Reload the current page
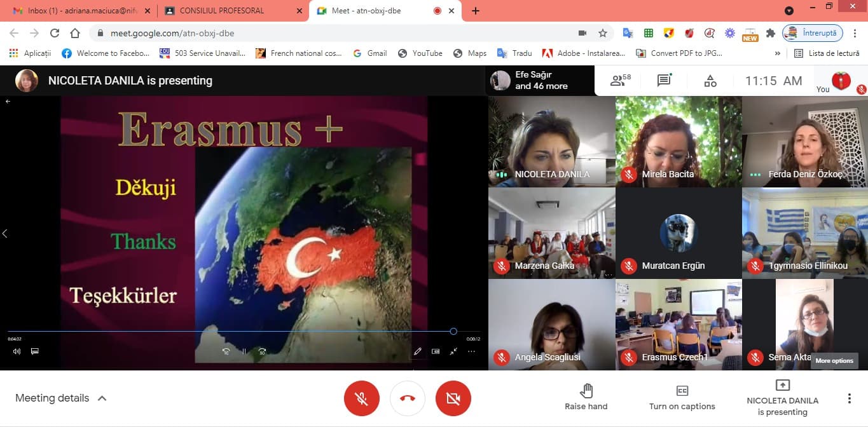868x427 pixels. click(x=55, y=33)
